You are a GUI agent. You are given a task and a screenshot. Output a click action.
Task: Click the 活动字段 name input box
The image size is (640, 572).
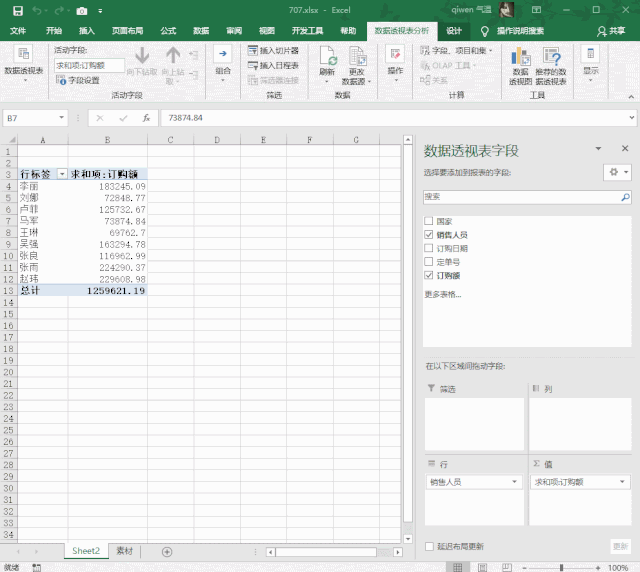pos(89,65)
